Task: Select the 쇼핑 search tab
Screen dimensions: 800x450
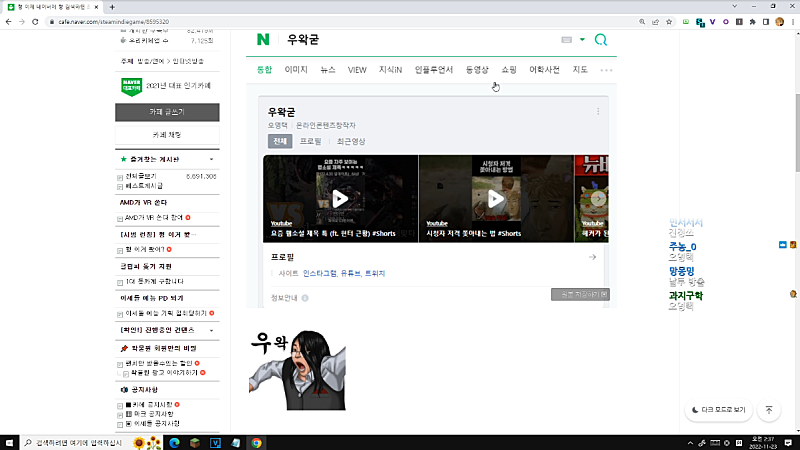Action: 509,70
